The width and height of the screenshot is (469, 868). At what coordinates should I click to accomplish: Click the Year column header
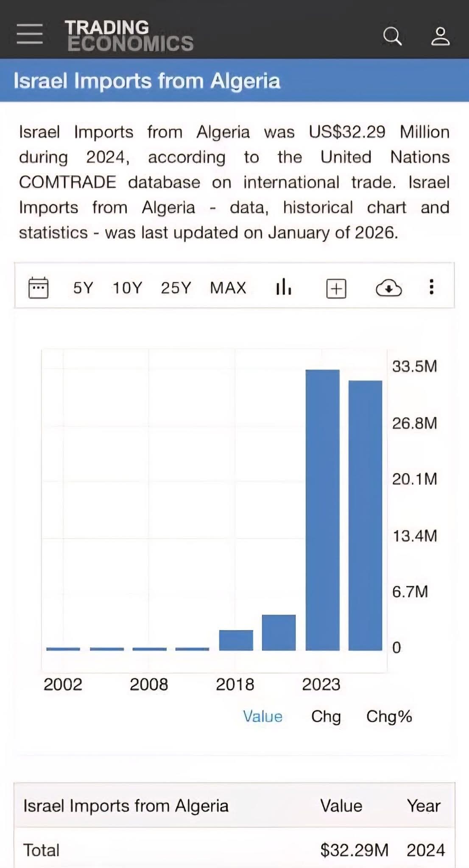click(424, 806)
